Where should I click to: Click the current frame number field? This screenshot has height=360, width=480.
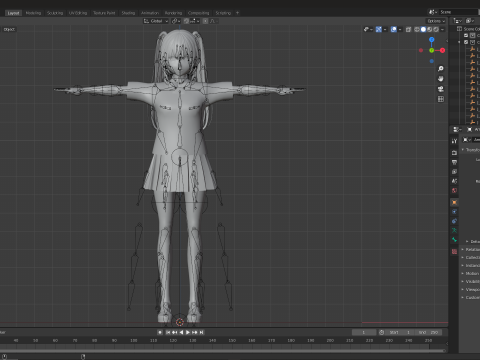click(364, 332)
